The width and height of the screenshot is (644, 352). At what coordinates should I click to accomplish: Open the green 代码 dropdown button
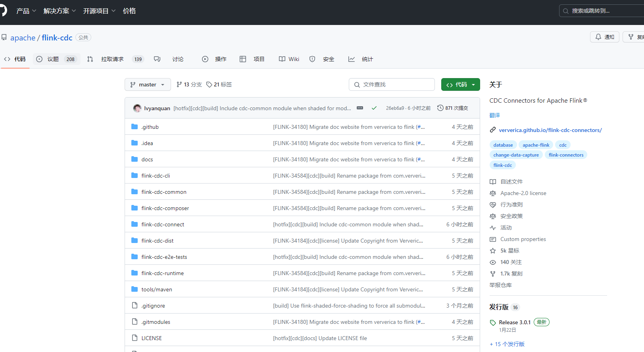pos(461,84)
